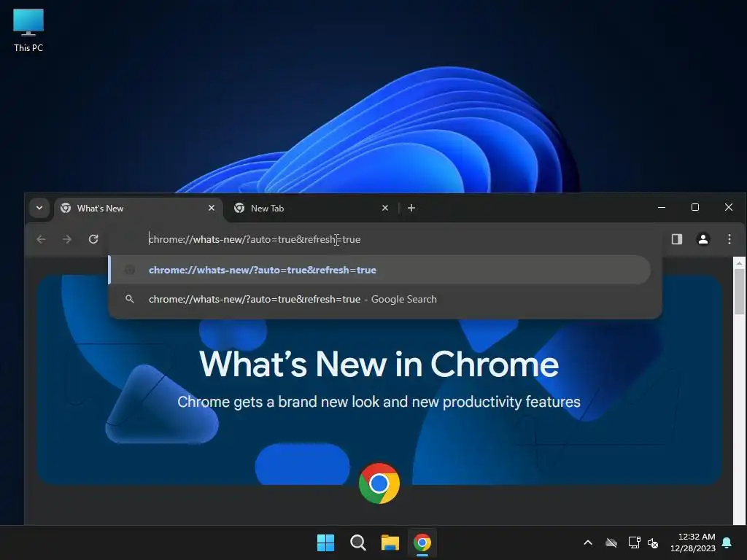
Task: Choose the Google Search suggestion row
Action: point(379,299)
